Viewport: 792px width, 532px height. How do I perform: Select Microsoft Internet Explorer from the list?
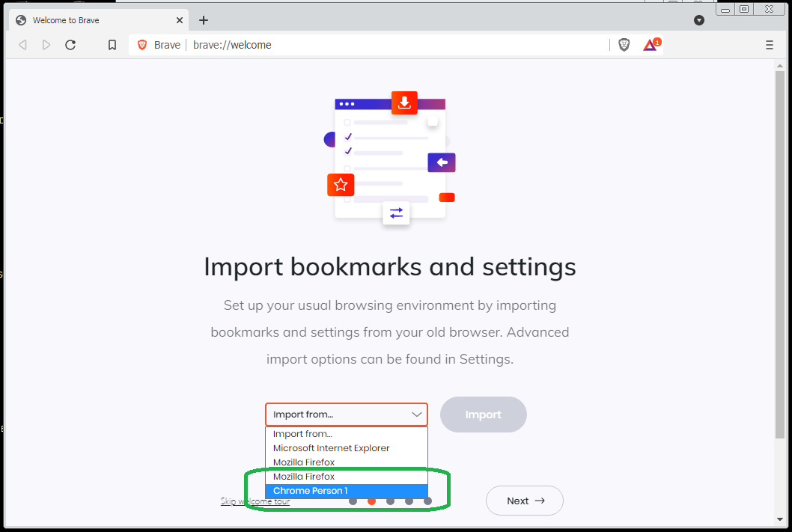coord(347,448)
